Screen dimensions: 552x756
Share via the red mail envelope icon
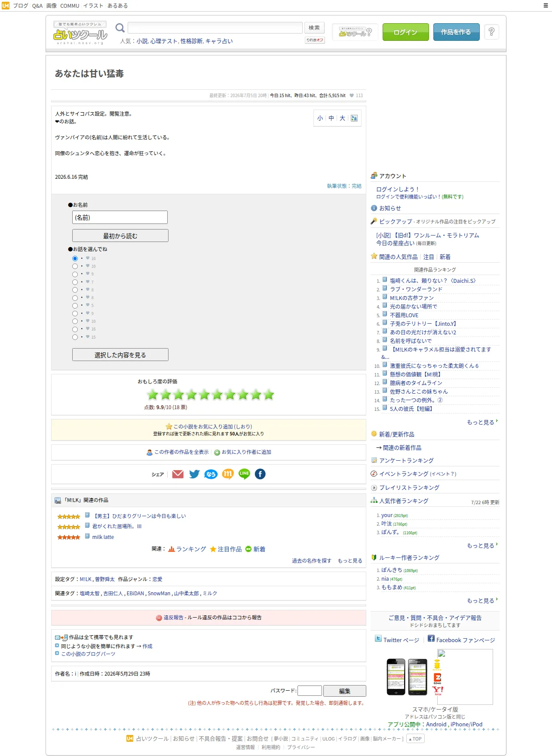click(x=178, y=474)
